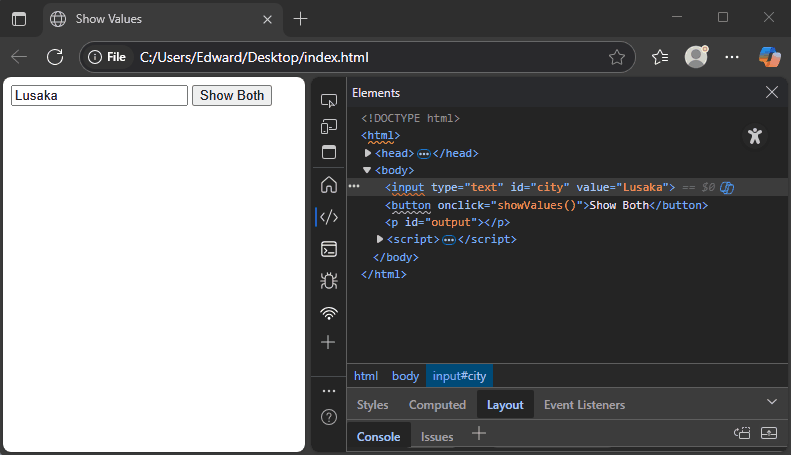Open the browser profile menu
791x455 pixels.
tap(696, 56)
